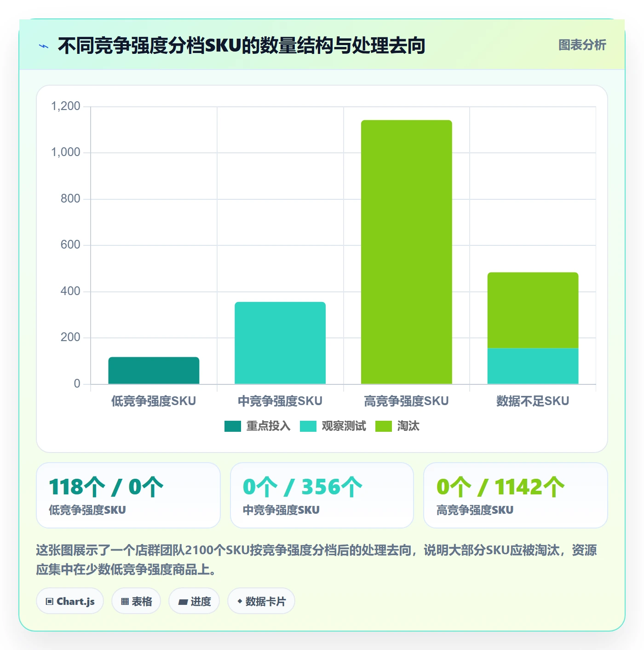
Task: Click the turquoise 观察测试 segment of 数据不足SKU bar
Action: pos(533,366)
